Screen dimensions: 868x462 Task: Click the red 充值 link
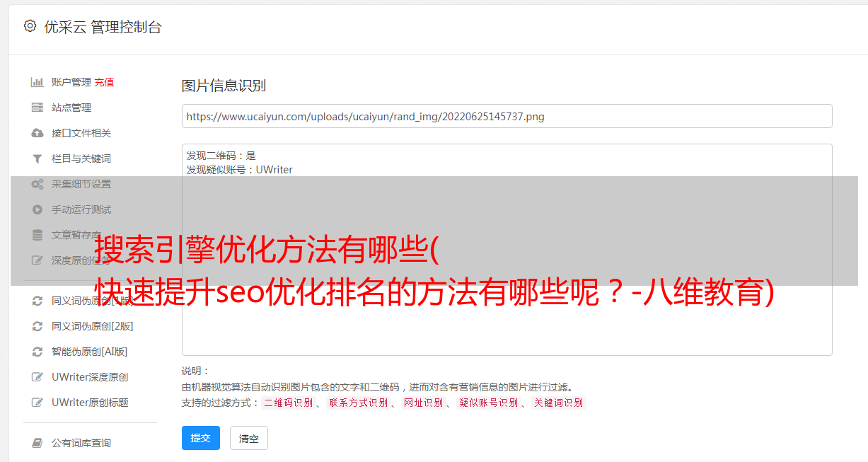[104, 82]
